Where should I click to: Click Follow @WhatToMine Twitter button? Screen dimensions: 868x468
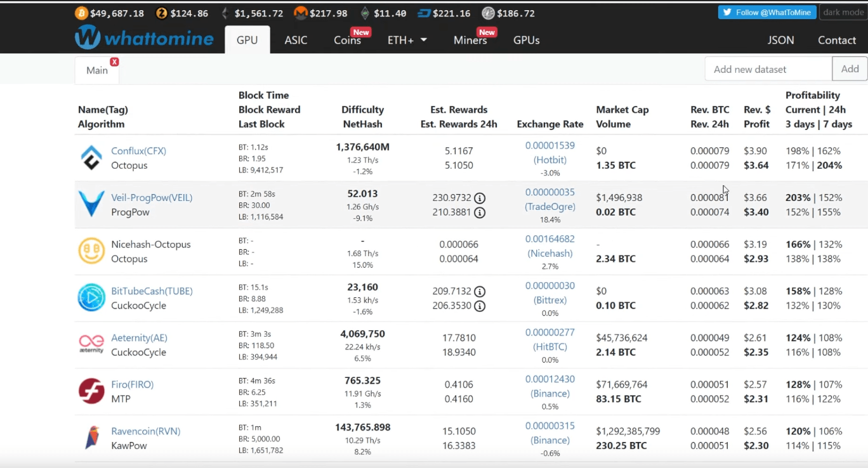[x=767, y=12]
